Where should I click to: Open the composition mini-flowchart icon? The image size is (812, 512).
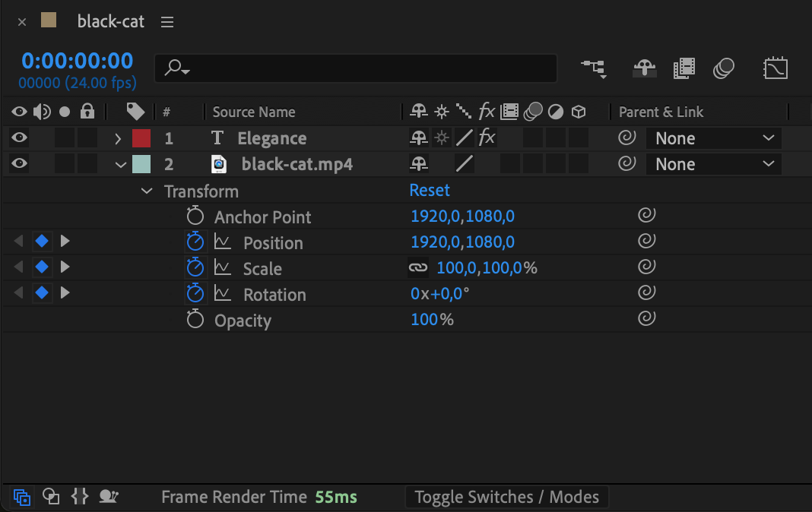[594, 68]
